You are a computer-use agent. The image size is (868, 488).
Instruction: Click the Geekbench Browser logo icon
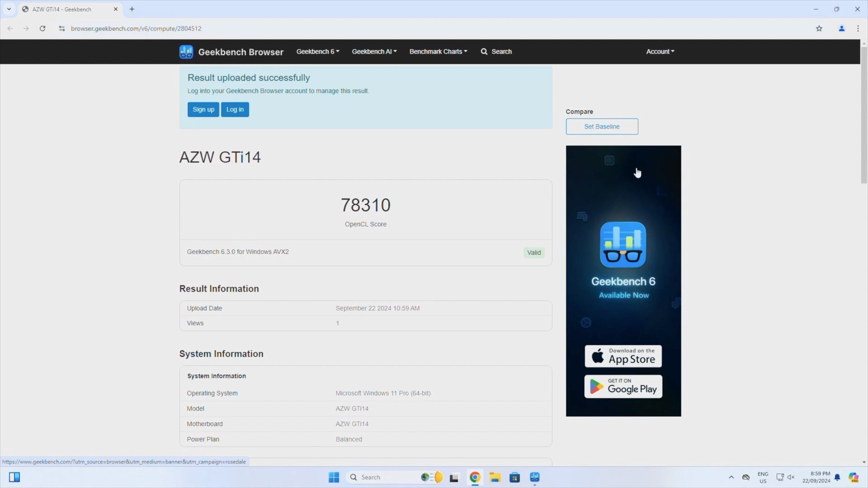tap(186, 52)
